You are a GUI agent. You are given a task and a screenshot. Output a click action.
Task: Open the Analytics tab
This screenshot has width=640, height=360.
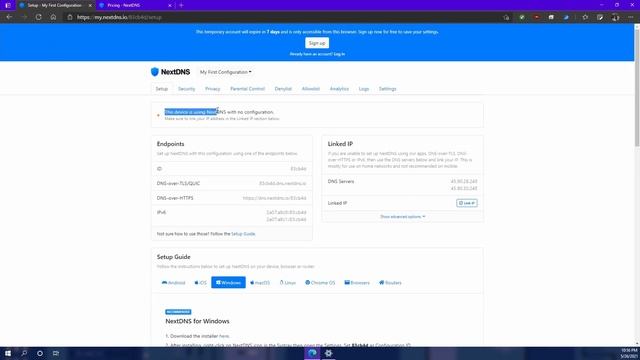pyautogui.click(x=339, y=89)
